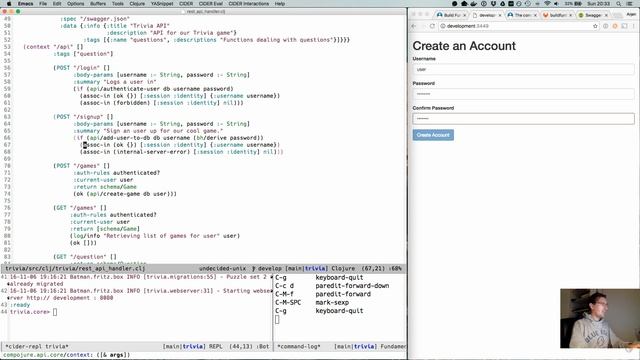Click POST "/signup" route line in editor

tap(83, 117)
